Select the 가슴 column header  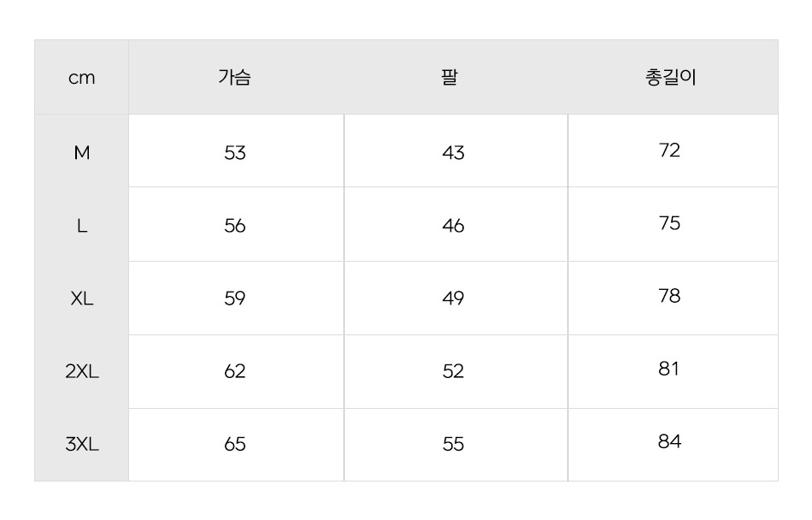click(x=234, y=77)
